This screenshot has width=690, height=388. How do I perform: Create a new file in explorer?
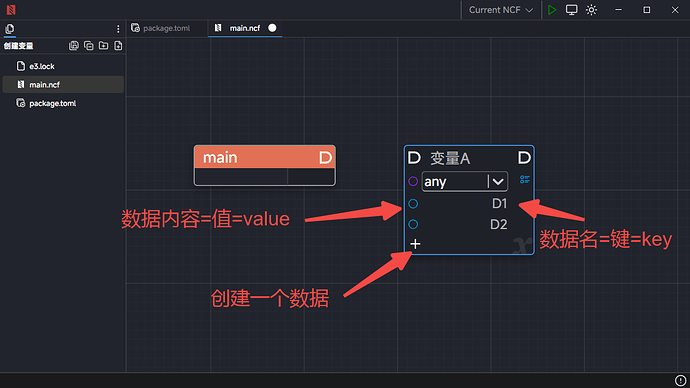(x=118, y=46)
